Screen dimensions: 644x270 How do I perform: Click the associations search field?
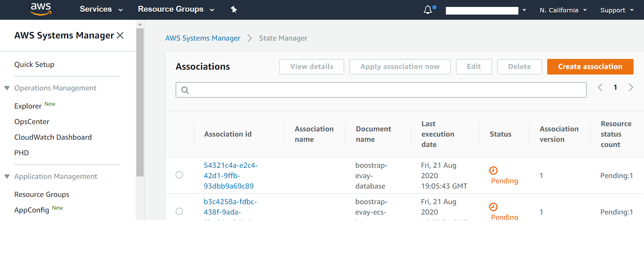click(381, 90)
